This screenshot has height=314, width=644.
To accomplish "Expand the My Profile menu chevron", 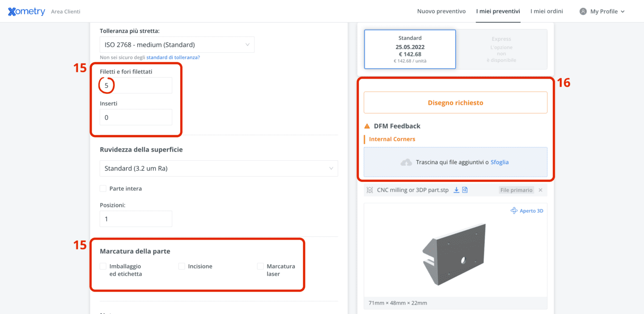I will pos(623,12).
